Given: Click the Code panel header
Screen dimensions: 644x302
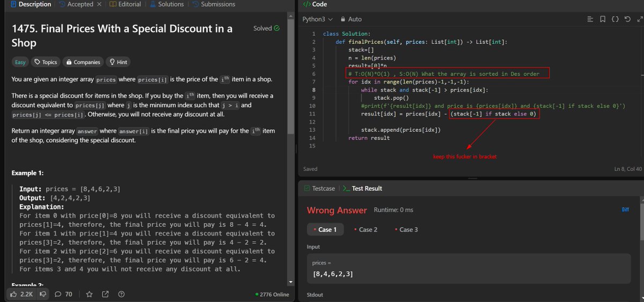Looking at the screenshot, I should (315, 4).
